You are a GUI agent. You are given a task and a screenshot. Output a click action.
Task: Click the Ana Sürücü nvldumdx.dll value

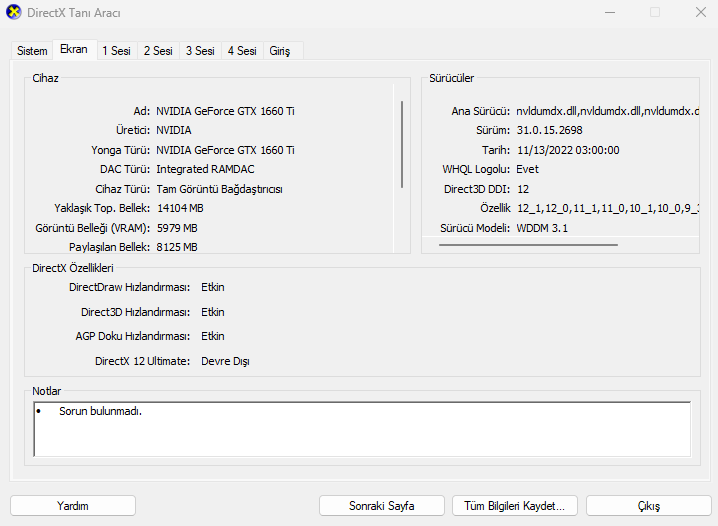point(607,111)
